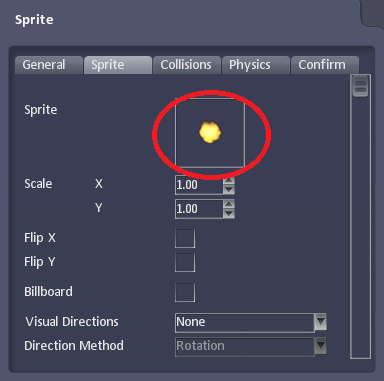Decrease Scale Y with down arrow

click(229, 214)
